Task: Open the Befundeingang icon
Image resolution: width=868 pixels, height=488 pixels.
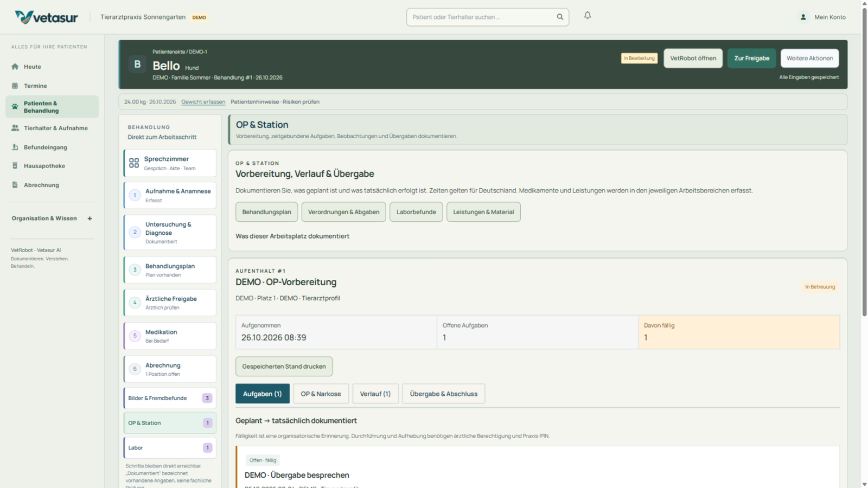Action: coord(15,147)
